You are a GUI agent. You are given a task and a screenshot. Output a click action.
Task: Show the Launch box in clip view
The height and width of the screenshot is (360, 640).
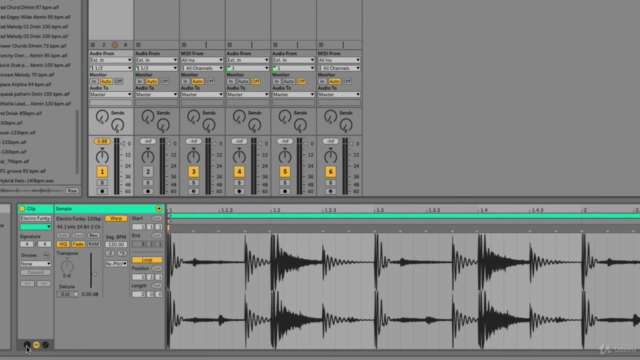point(27,345)
